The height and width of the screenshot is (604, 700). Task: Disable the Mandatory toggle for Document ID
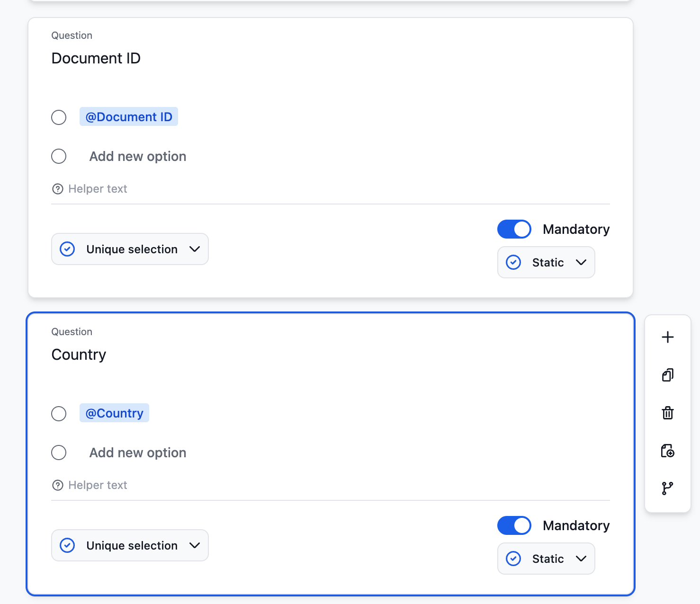click(x=514, y=229)
